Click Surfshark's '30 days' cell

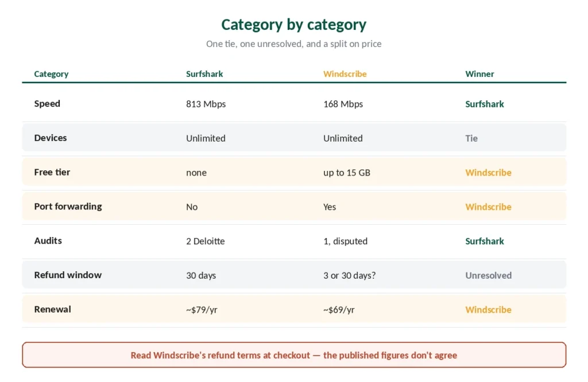pyautogui.click(x=201, y=276)
